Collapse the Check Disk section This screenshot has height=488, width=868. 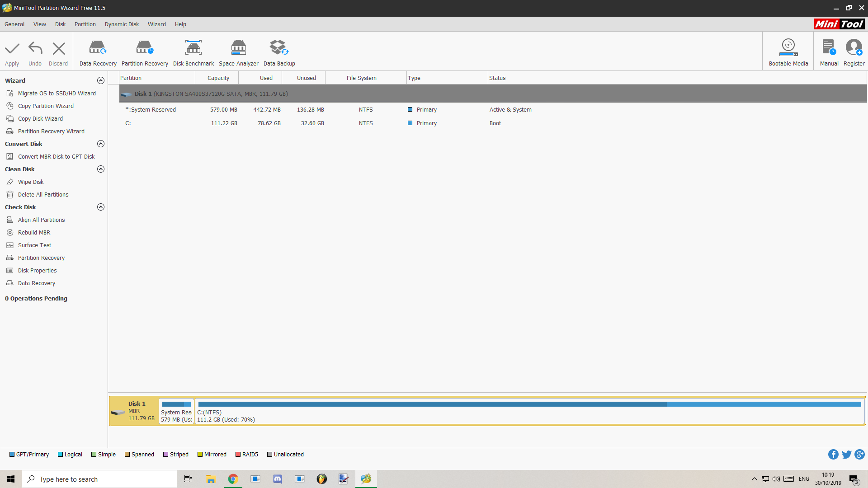[x=101, y=207]
